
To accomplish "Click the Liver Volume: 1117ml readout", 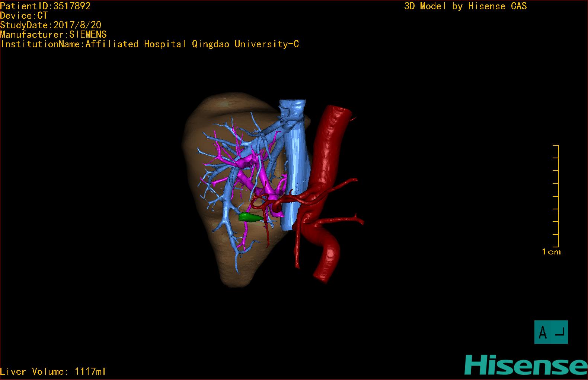I will point(53,371).
